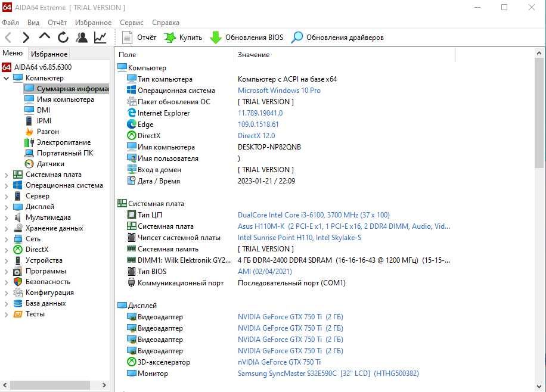Image resolution: width=546 pixels, height=392 pixels.
Task: Open the Справка menu
Action: 166,23
